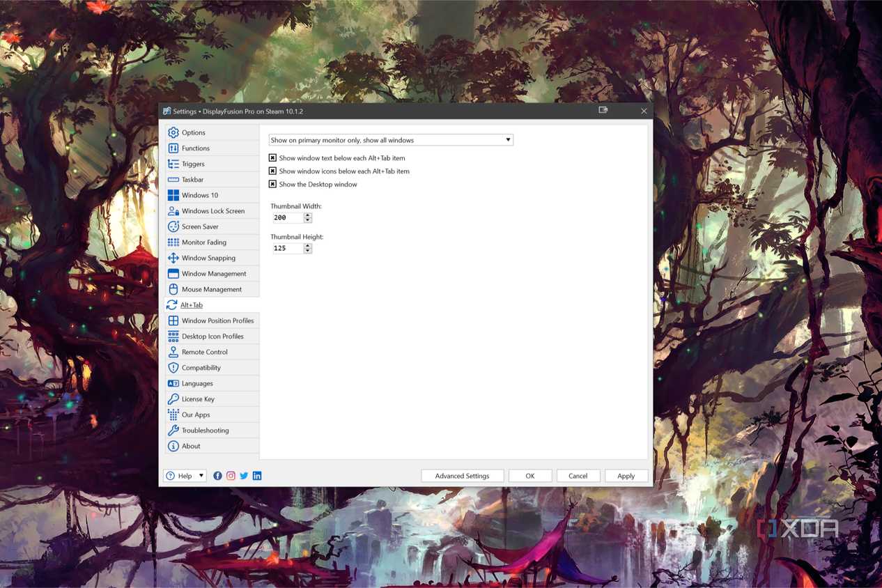This screenshot has width=882, height=588.
Task: Click the Window Snapping arrows icon
Action: pyautogui.click(x=173, y=258)
